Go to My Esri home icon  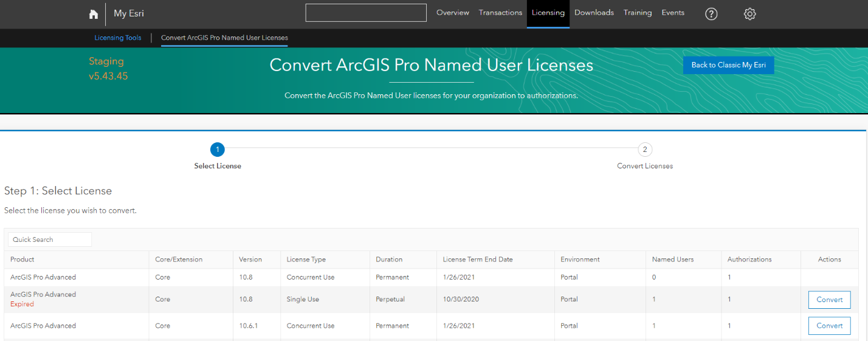pos(93,14)
